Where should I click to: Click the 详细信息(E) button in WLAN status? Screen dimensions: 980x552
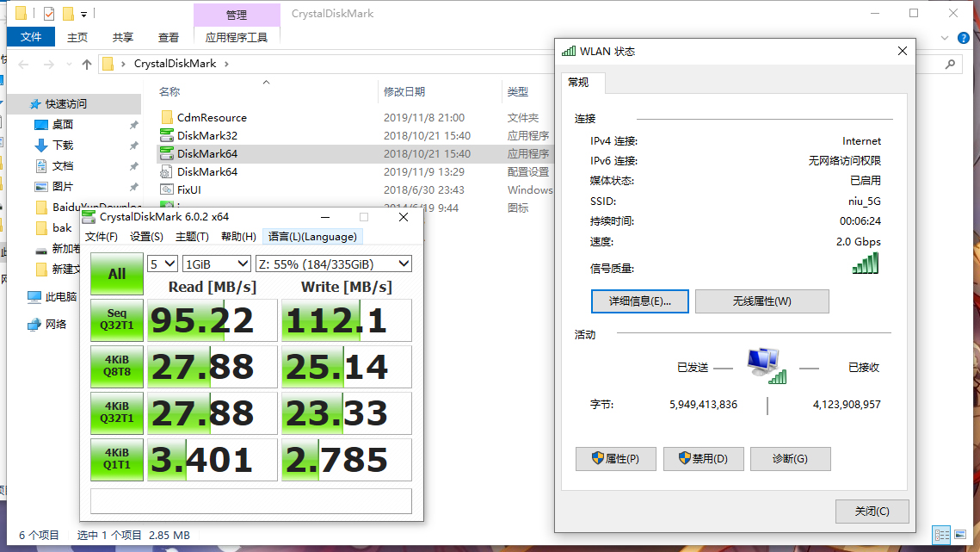(639, 301)
